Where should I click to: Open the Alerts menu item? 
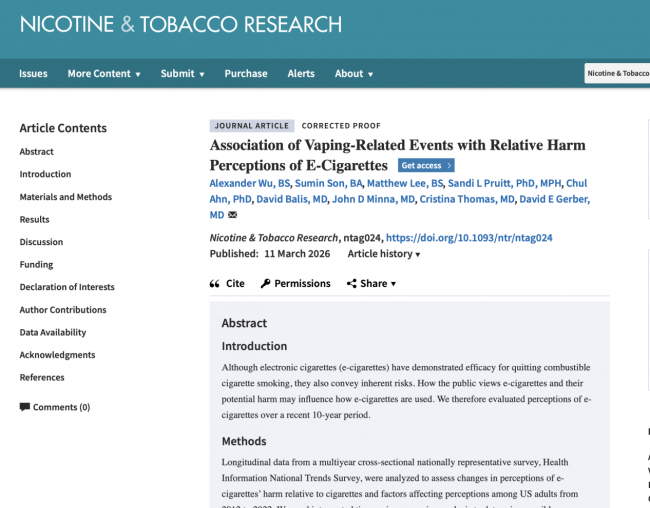point(301,74)
